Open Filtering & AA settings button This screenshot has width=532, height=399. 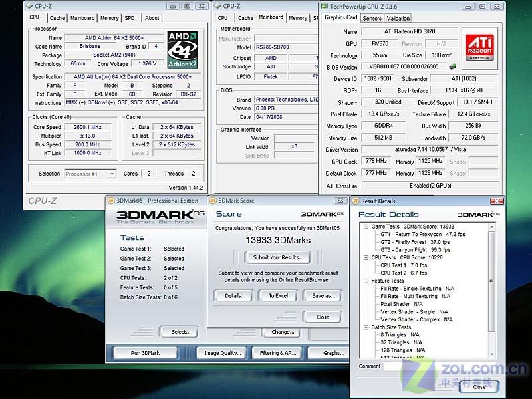(x=278, y=353)
